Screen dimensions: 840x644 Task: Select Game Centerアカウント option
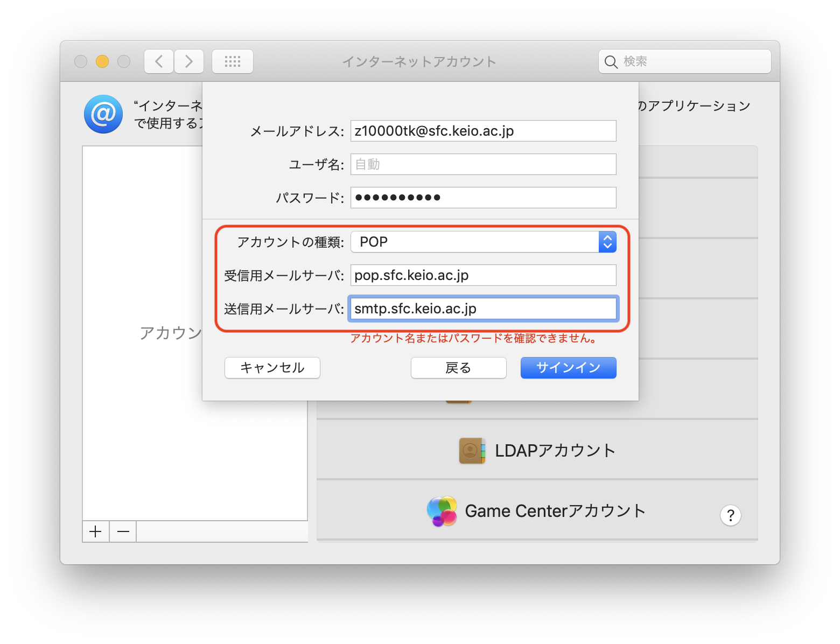coord(555,511)
